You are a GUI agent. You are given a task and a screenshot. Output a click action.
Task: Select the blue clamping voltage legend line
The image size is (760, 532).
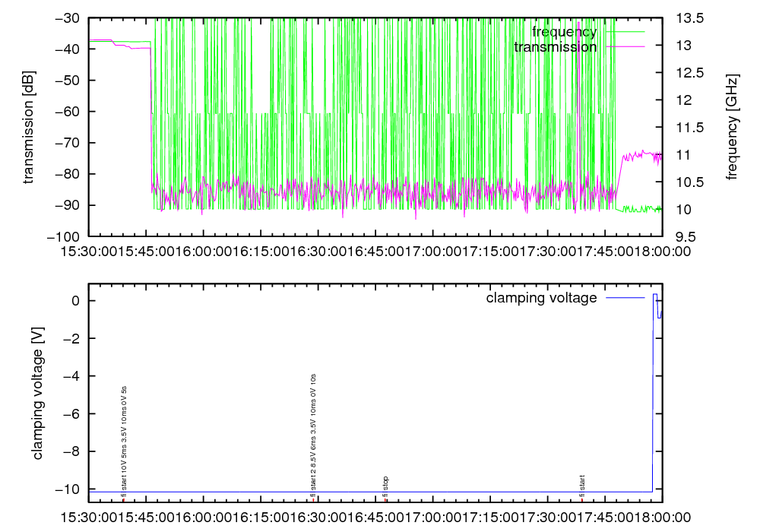624,298
